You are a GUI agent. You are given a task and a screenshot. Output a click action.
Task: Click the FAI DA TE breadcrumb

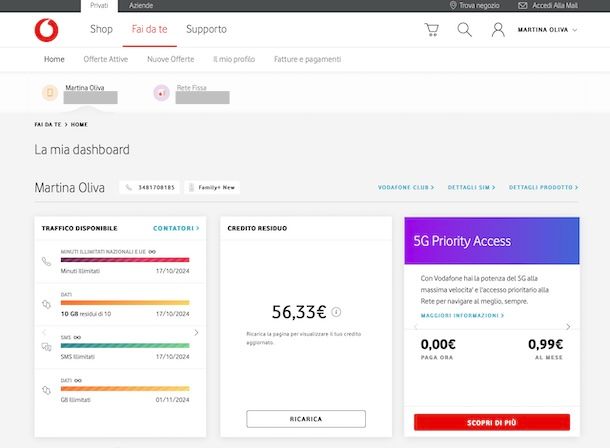47,124
